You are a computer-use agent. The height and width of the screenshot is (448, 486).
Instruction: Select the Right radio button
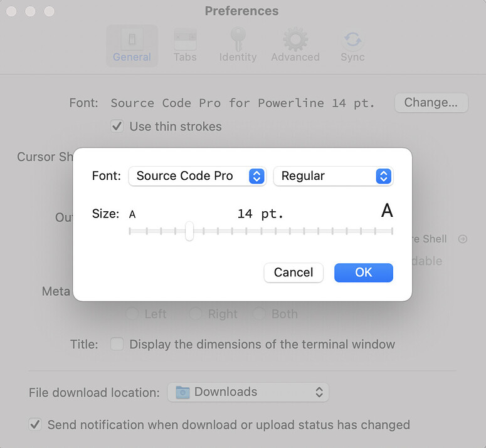(196, 314)
